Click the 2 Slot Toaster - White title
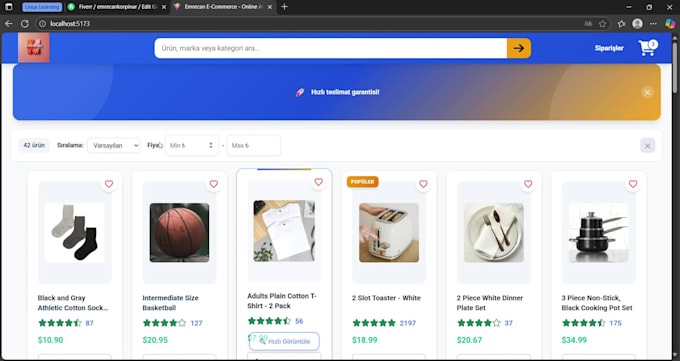Viewport: 680px width, 361px height. point(386,298)
